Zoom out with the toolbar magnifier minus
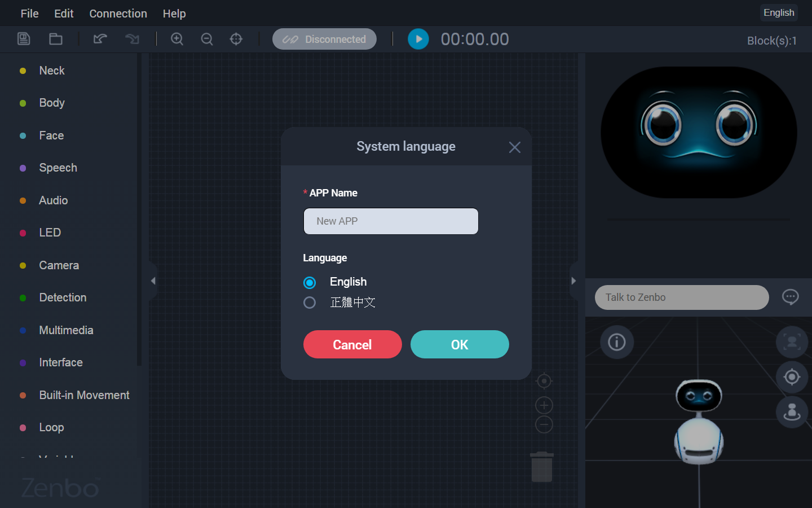The height and width of the screenshot is (508, 812). 207,39
